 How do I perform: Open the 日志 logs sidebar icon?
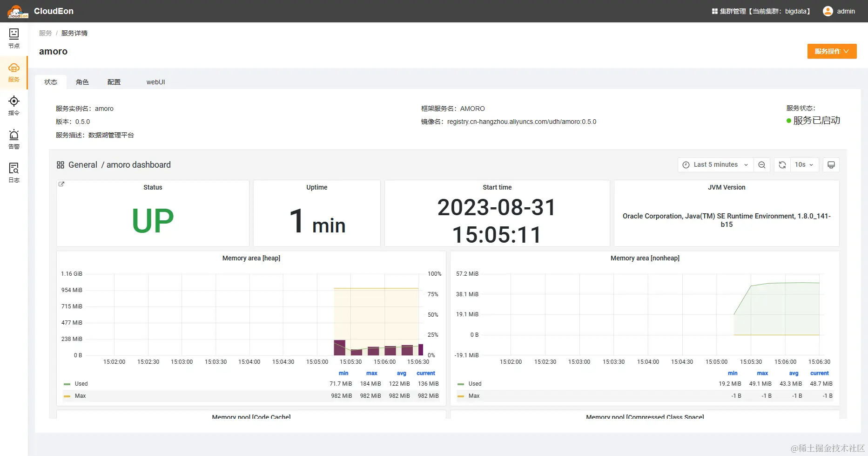click(x=14, y=173)
